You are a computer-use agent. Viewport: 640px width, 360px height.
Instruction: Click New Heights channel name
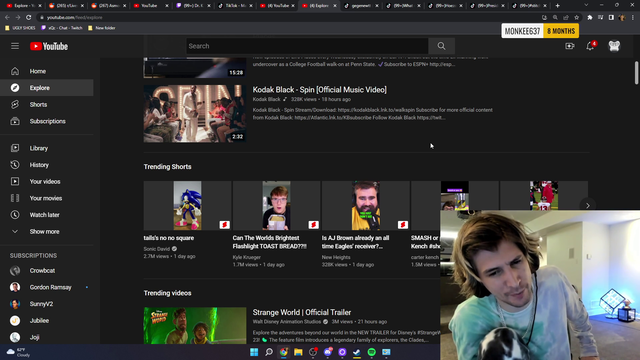pos(336,257)
